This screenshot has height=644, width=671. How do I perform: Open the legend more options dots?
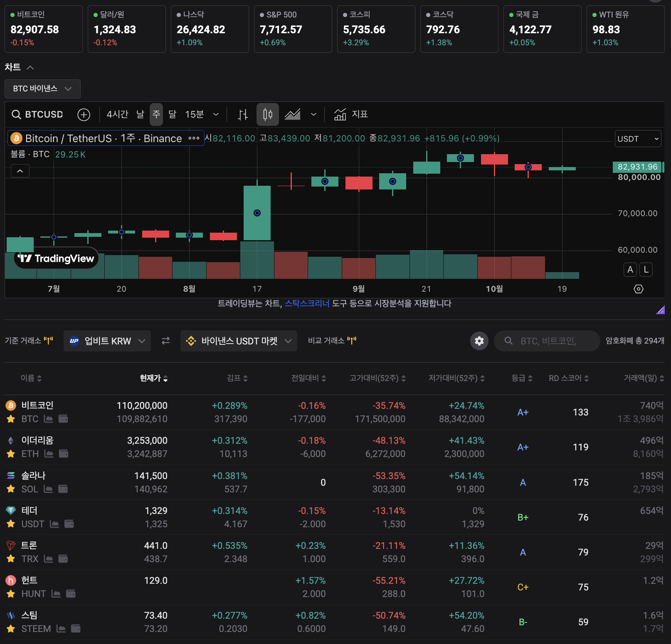click(x=194, y=138)
